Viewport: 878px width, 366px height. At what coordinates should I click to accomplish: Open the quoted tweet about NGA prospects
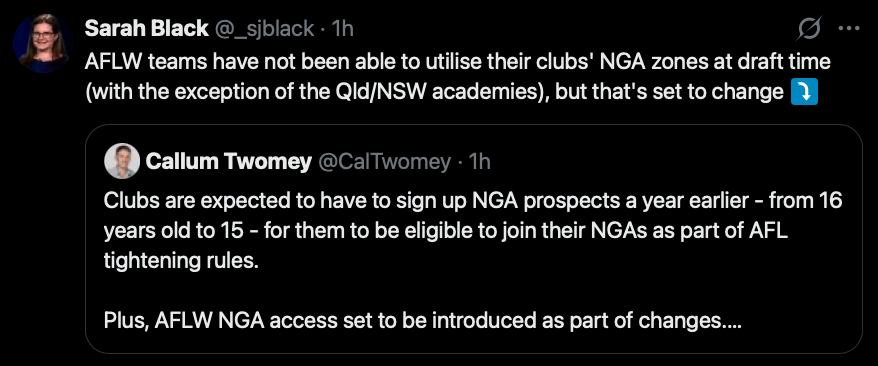pyautogui.click(x=474, y=239)
